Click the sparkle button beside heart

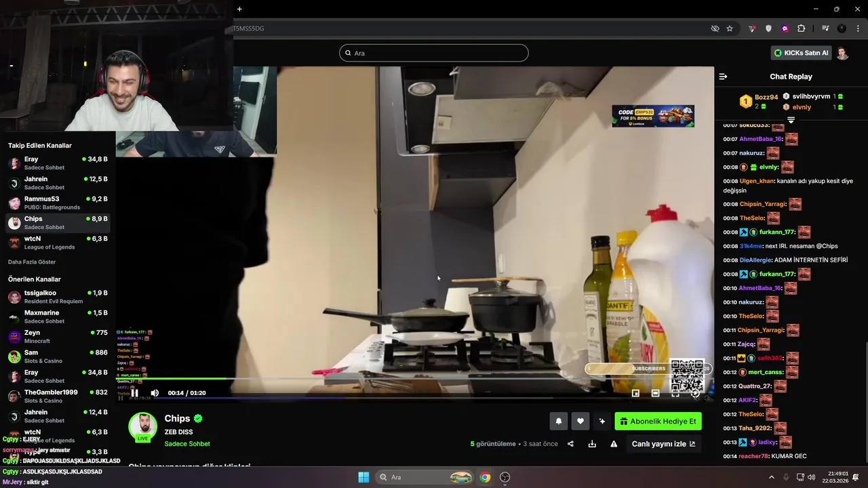tap(601, 421)
